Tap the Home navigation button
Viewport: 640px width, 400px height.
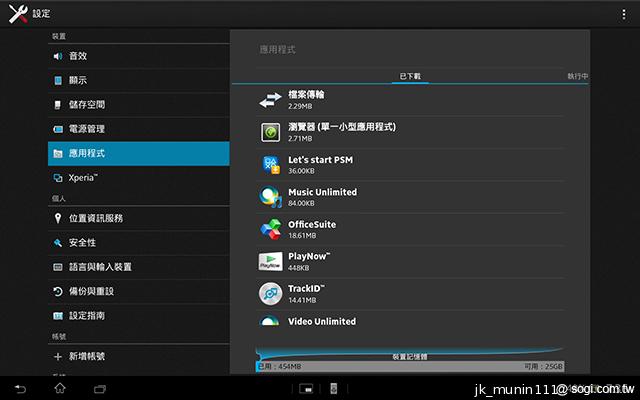pyautogui.click(x=60, y=388)
